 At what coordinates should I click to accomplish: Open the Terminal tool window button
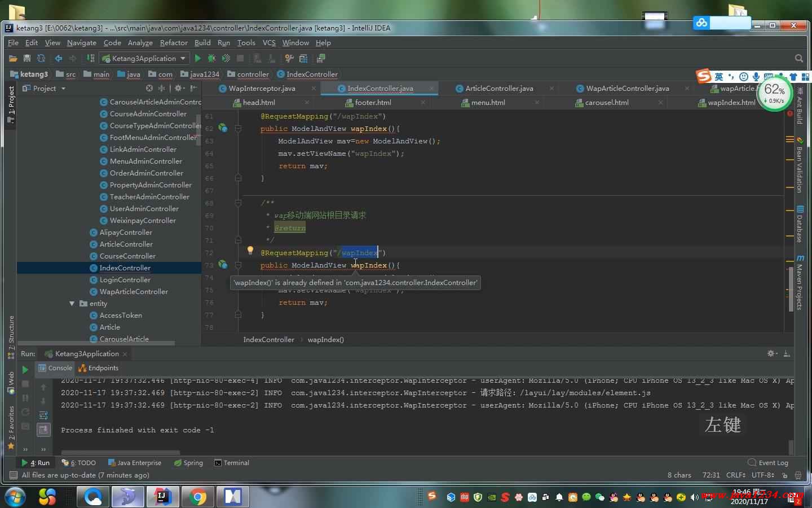[x=232, y=462]
